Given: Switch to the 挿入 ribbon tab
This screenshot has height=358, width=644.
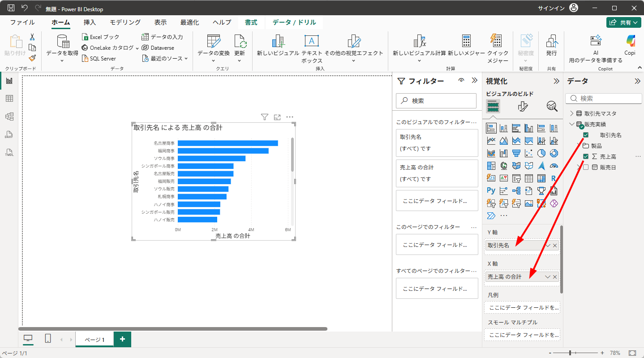Looking at the screenshot, I should [90, 22].
